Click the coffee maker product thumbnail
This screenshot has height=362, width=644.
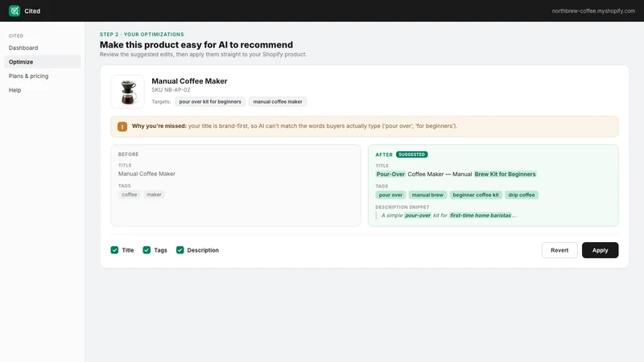coord(128,92)
